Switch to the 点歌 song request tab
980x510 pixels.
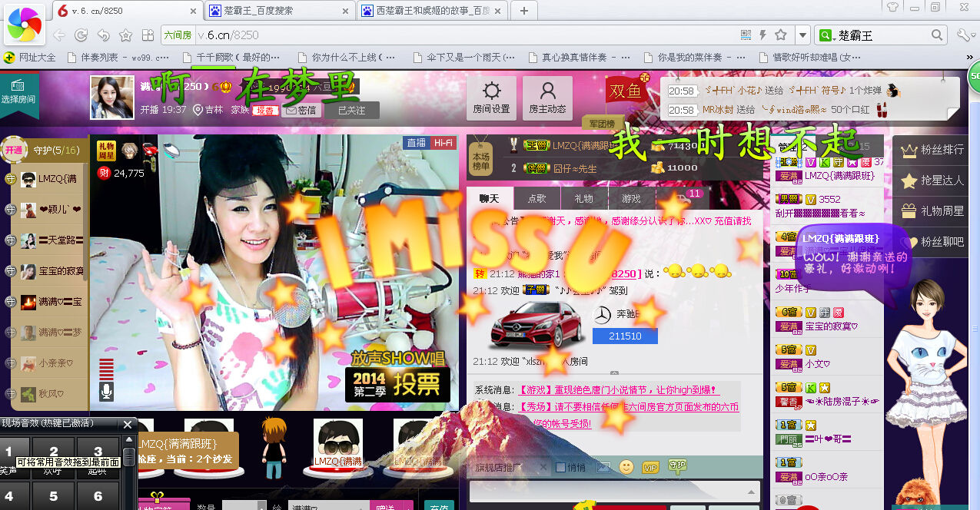point(537,198)
